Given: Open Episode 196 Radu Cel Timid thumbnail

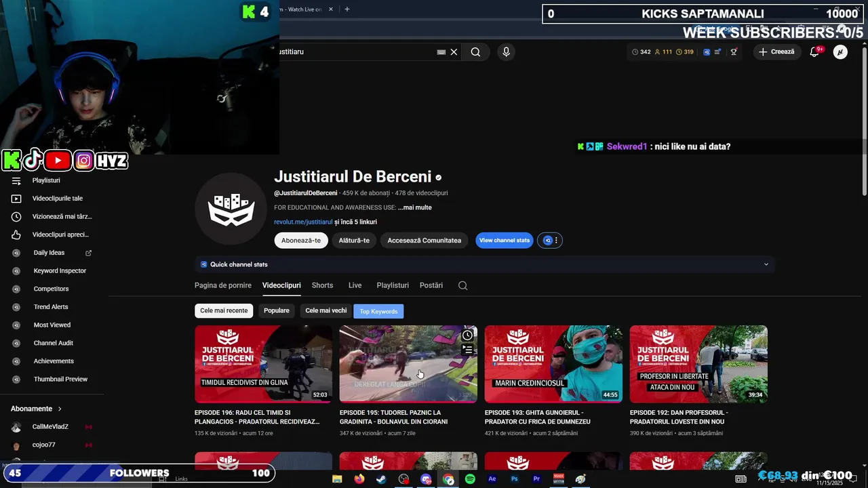Looking at the screenshot, I should [x=263, y=364].
